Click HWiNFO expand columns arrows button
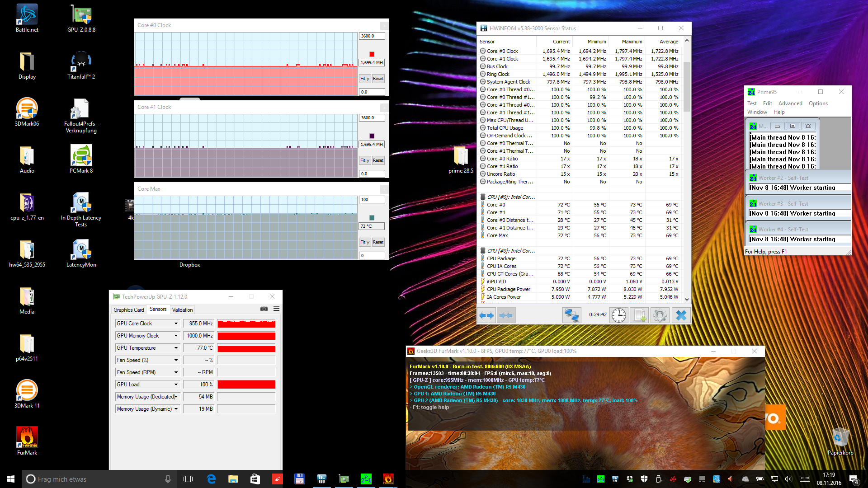This screenshot has width=868, height=488. 486,315
